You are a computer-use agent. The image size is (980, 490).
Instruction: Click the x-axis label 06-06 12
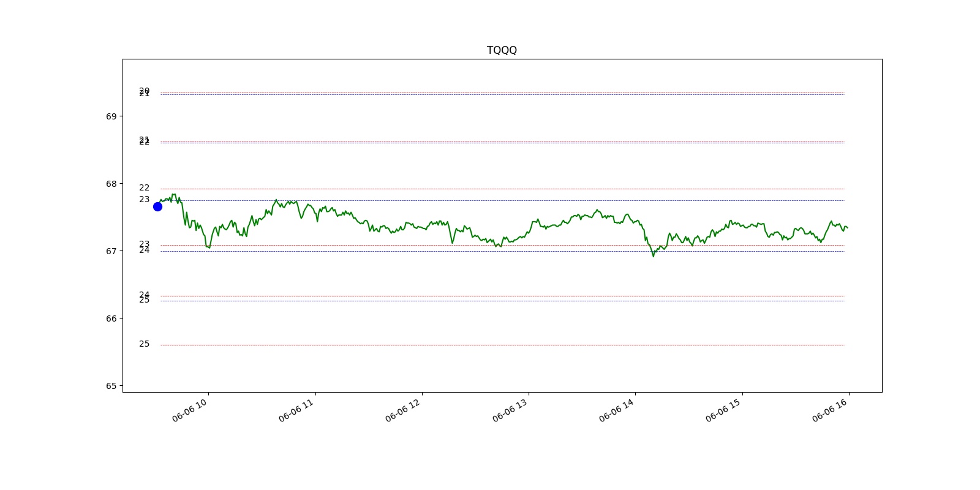point(404,410)
